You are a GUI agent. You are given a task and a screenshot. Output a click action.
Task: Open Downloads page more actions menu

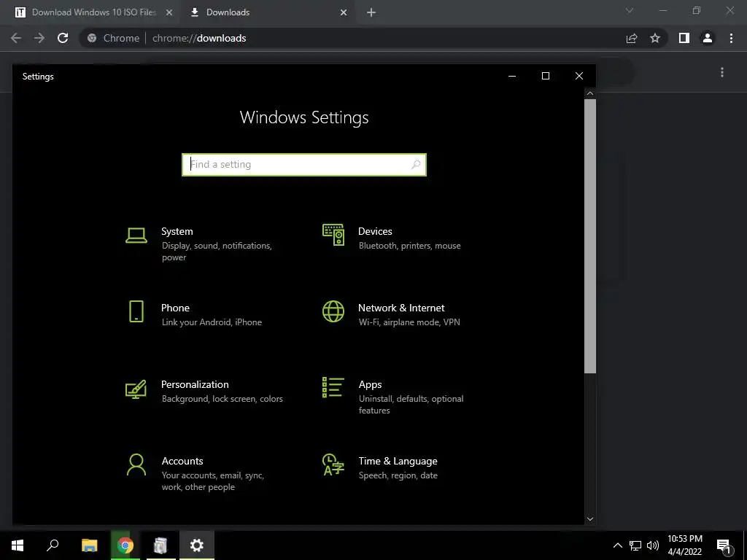tap(722, 72)
